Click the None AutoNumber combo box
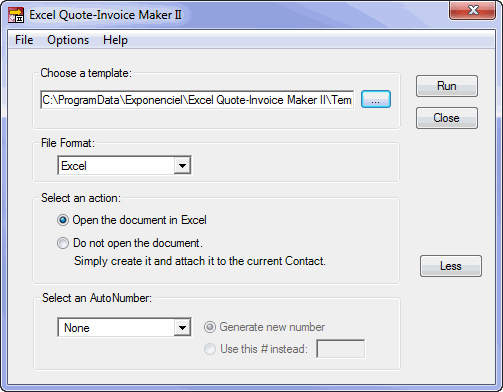 coord(124,327)
